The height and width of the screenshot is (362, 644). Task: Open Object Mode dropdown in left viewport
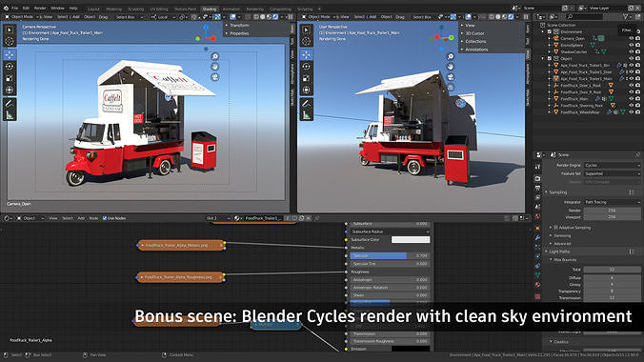[21, 17]
